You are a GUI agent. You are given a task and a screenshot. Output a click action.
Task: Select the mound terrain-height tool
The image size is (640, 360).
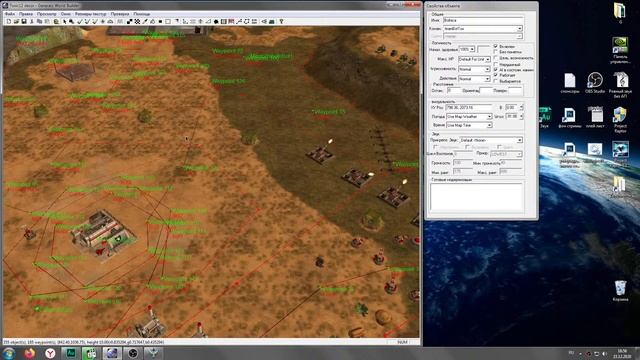110,21
